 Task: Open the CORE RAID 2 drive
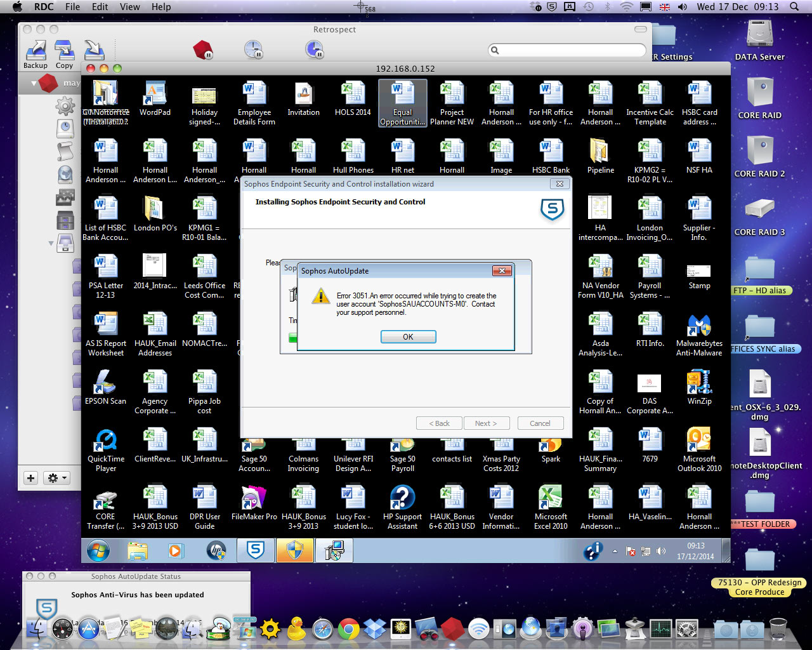[759, 157]
